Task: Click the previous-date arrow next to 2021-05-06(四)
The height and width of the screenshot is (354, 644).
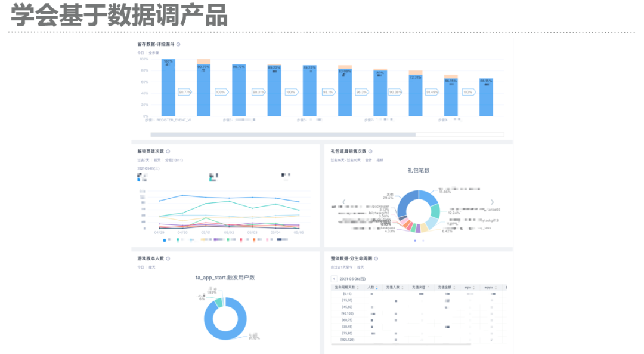Action: 334,279
